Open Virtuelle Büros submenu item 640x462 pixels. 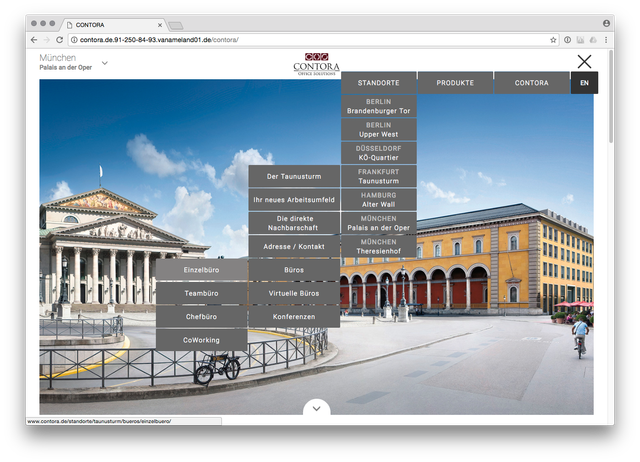[294, 294]
